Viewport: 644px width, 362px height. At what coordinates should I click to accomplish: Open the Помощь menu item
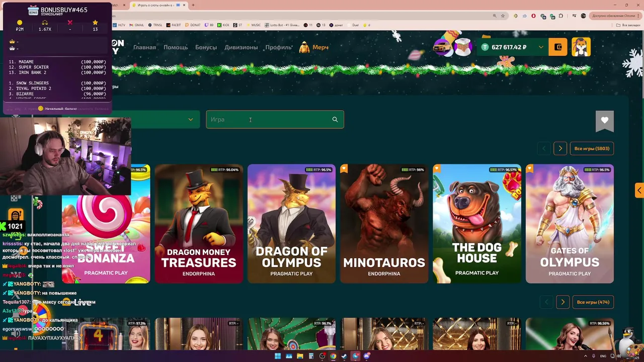coord(176,47)
